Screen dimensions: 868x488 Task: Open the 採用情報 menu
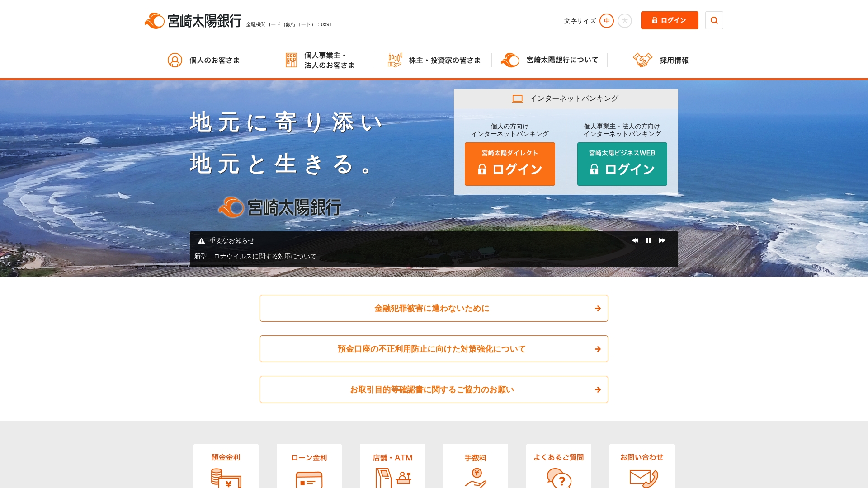661,60
